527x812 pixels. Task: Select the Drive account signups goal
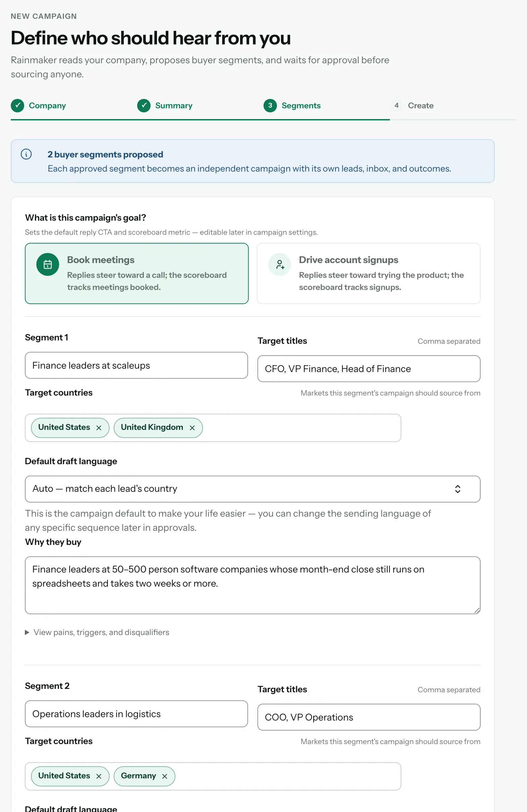tap(368, 273)
